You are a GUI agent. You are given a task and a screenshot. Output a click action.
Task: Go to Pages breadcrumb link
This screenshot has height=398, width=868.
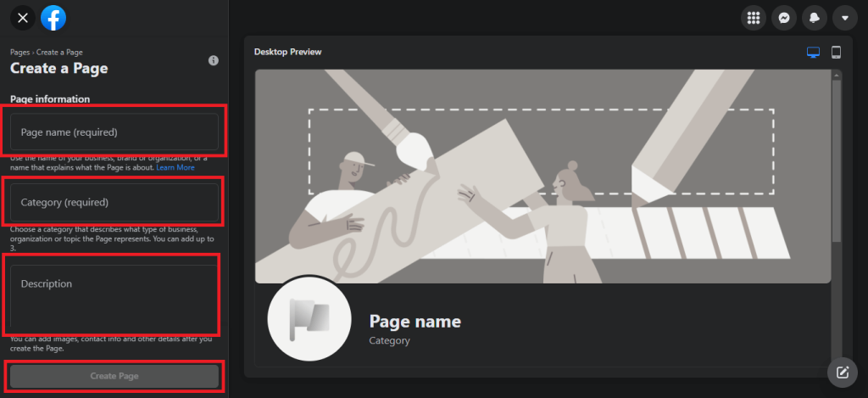(19, 52)
